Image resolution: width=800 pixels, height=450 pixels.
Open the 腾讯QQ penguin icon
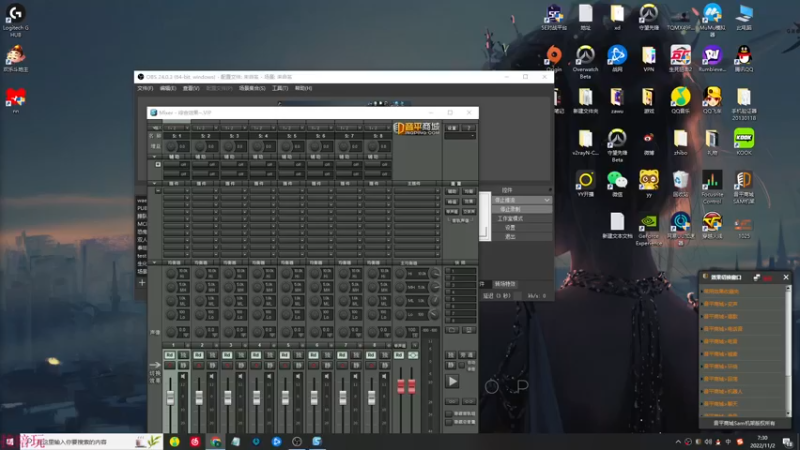point(744,59)
